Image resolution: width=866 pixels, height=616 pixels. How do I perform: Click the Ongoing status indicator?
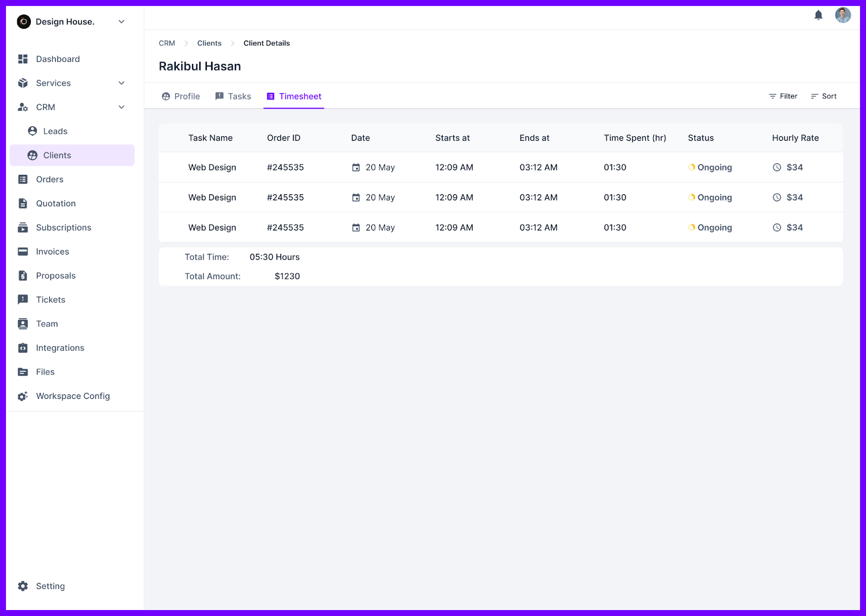[x=692, y=167]
